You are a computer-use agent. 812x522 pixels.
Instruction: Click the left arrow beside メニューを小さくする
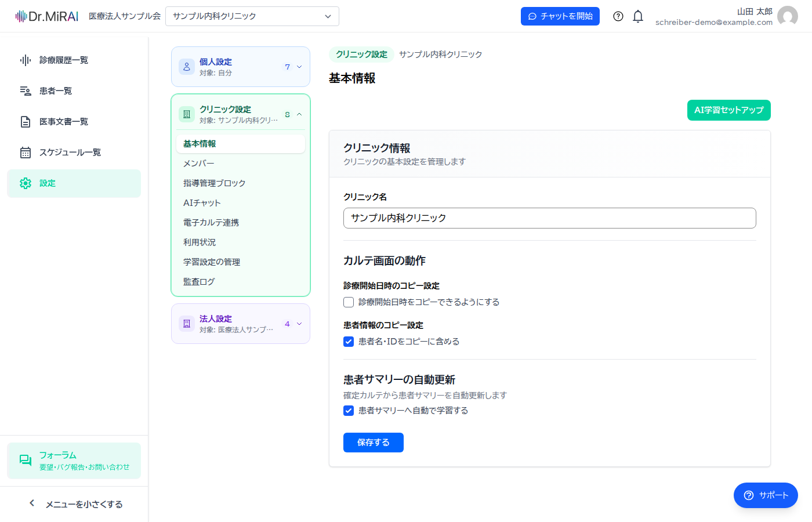(x=32, y=503)
